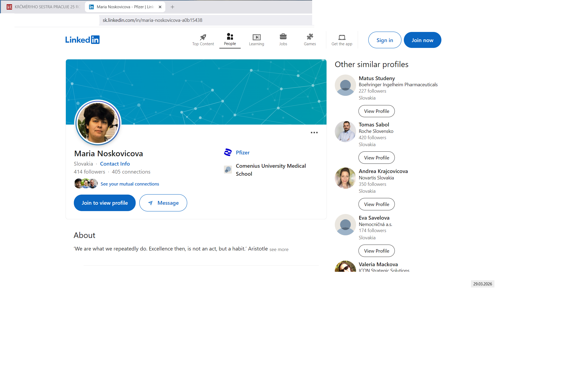588x370 pixels.
Task: Open a new browser tab
Action: (172, 7)
